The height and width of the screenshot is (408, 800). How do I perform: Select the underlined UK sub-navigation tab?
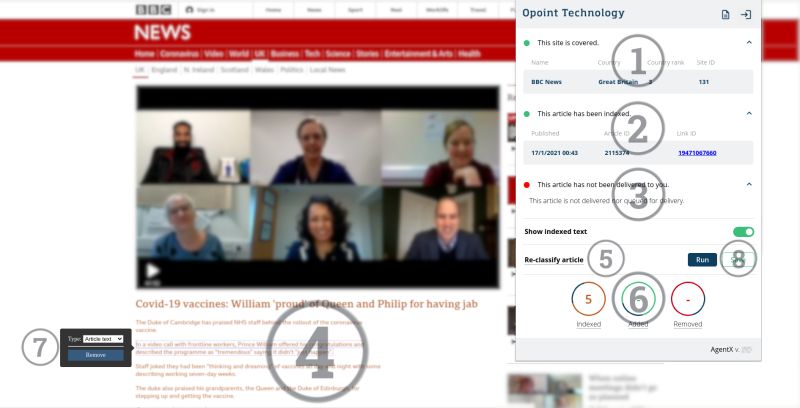coord(140,70)
